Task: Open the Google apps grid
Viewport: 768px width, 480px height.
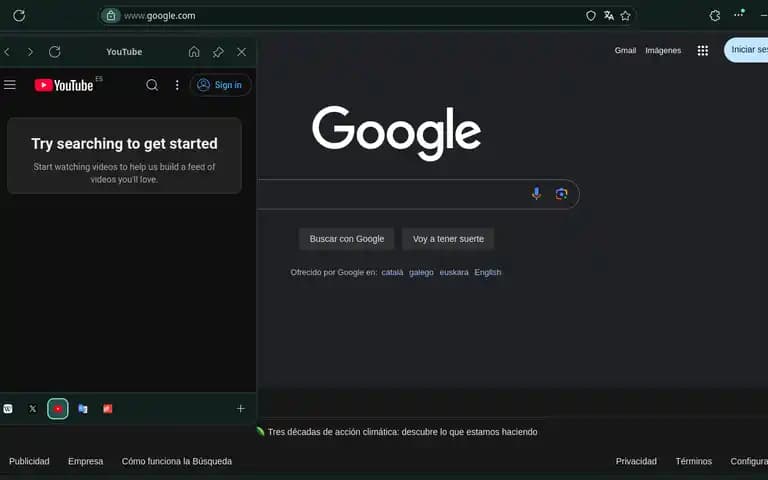Action: [703, 50]
